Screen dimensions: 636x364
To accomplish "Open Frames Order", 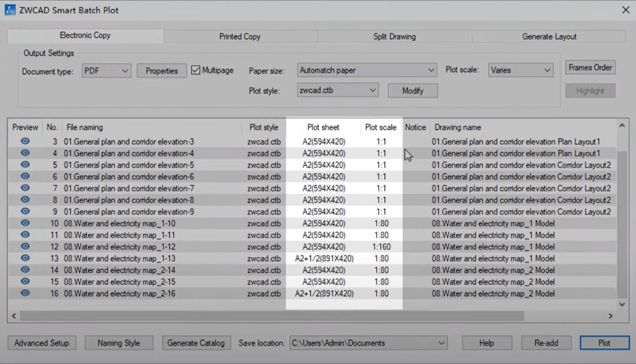I will pyautogui.click(x=590, y=68).
